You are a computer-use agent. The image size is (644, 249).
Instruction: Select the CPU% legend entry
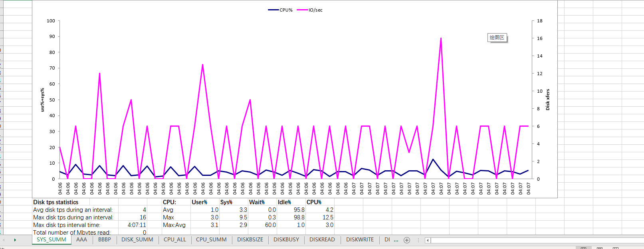280,10
